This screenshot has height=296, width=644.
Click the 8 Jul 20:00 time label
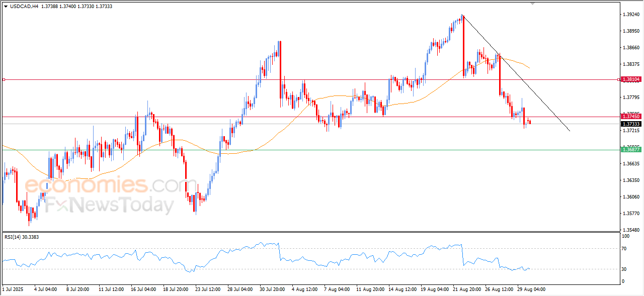pyautogui.click(x=78, y=289)
